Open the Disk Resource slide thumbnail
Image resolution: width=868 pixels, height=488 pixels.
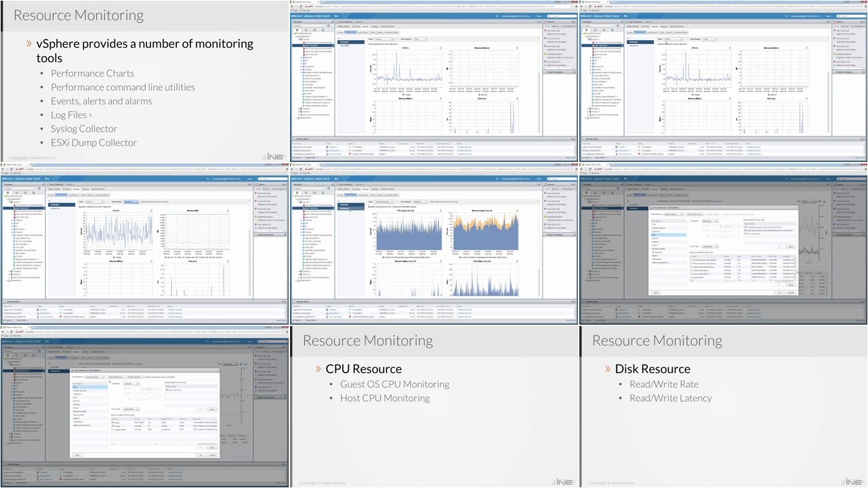pyautogui.click(x=724, y=406)
